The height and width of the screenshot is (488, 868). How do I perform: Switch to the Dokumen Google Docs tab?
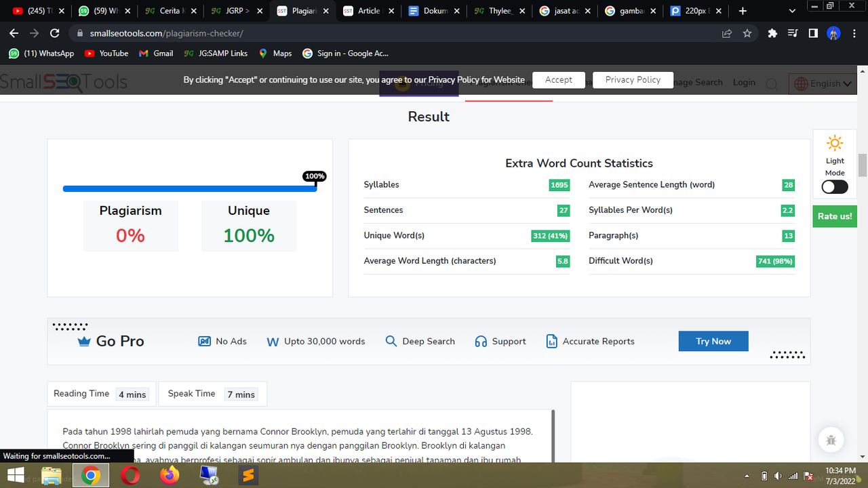[x=435, y=11]
